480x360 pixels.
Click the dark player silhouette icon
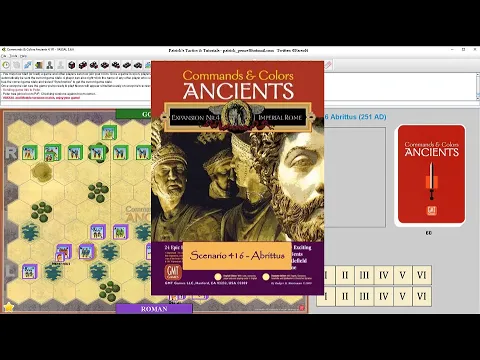[x=50, y=65]
